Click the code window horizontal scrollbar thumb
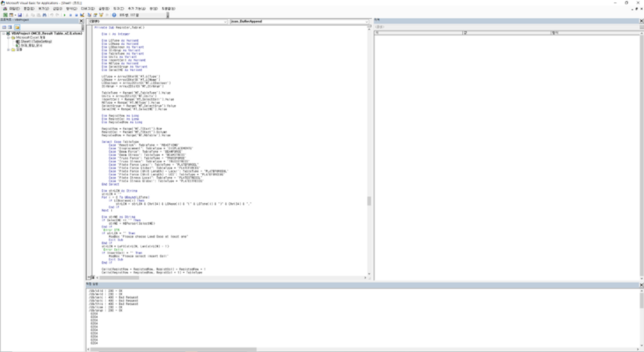Viewport: 644px width, 352px height. click(x=119, y=278)
